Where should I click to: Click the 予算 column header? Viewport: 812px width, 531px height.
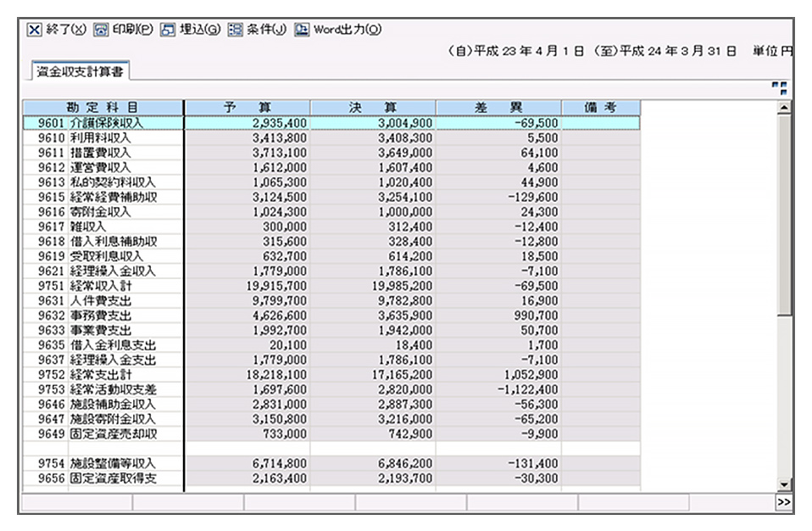coord(247,108)
